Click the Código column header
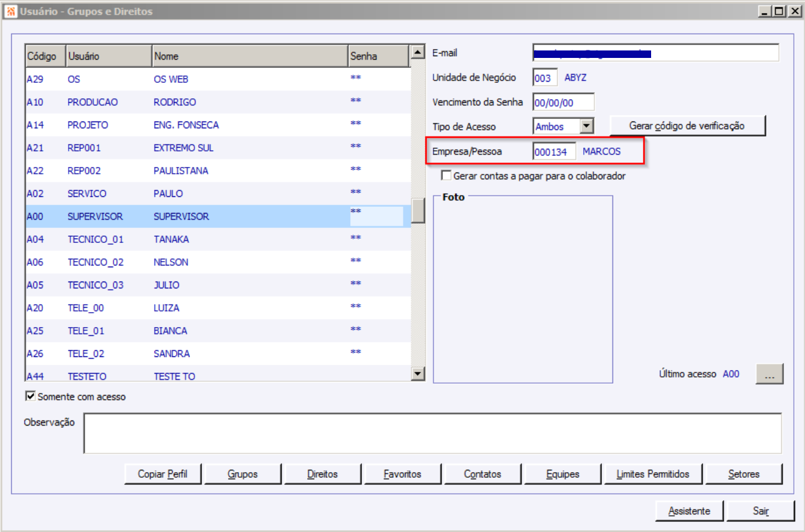Image resolution: width=805 pixels, height=532 pixels. [45, 56]
